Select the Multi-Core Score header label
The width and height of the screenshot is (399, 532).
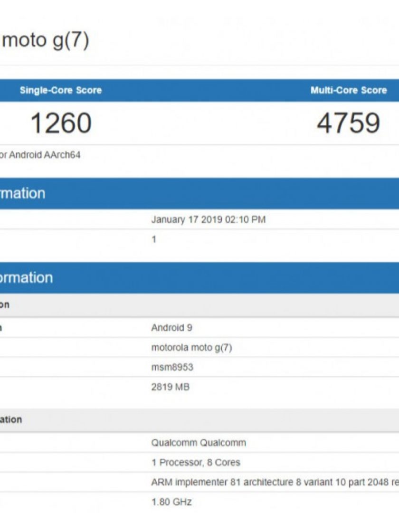click(348, 90)
